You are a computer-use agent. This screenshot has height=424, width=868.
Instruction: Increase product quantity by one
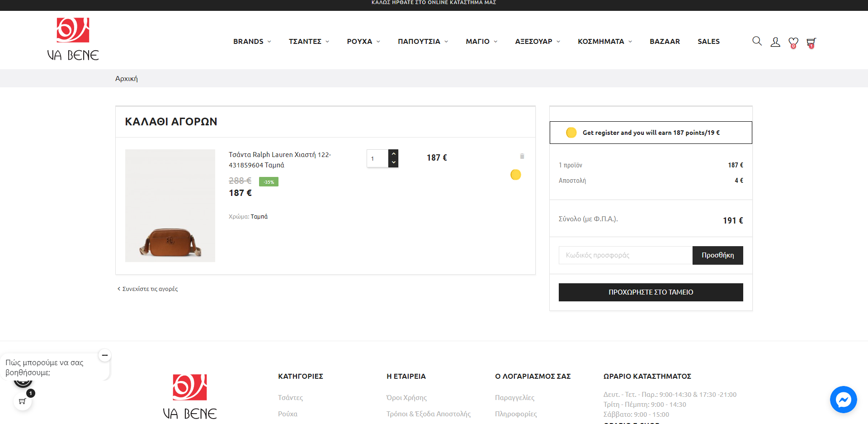pos(394,154)
